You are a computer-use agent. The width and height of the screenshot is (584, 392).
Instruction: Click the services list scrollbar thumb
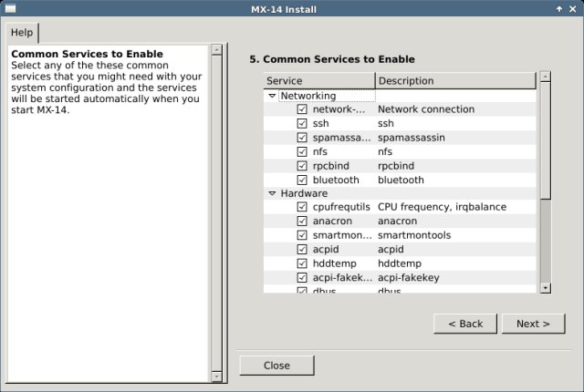[x=546, y=141]
